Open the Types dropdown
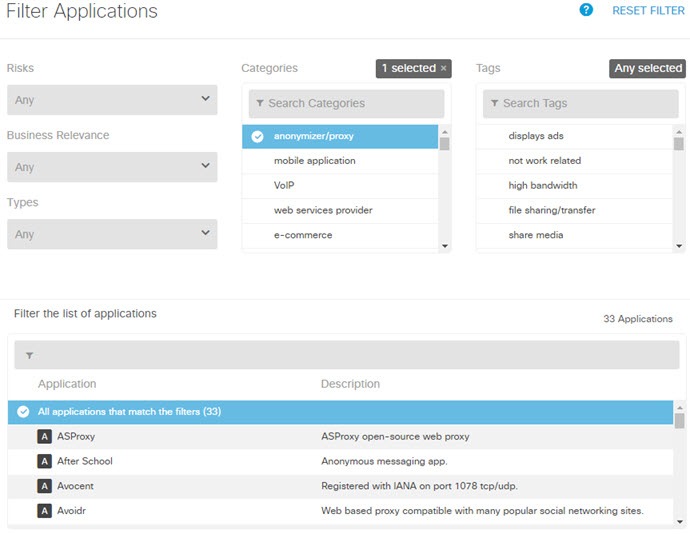 coord(112,234)
